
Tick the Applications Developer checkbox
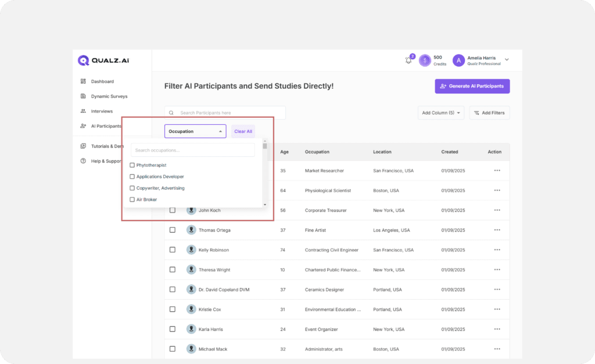(132, 176)
